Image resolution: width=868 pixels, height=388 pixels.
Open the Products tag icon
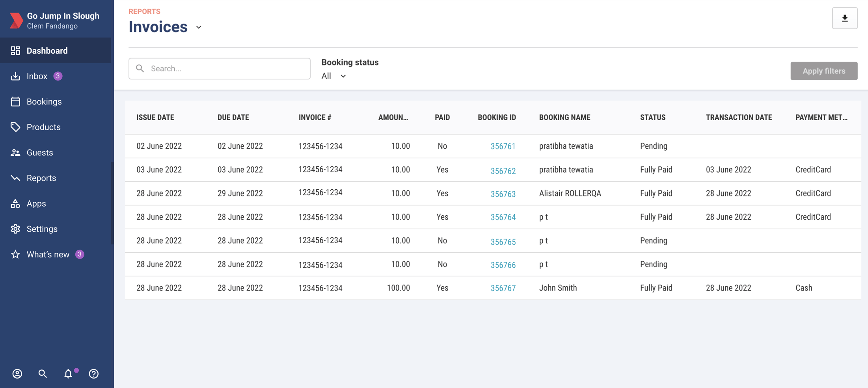[15, 127]
